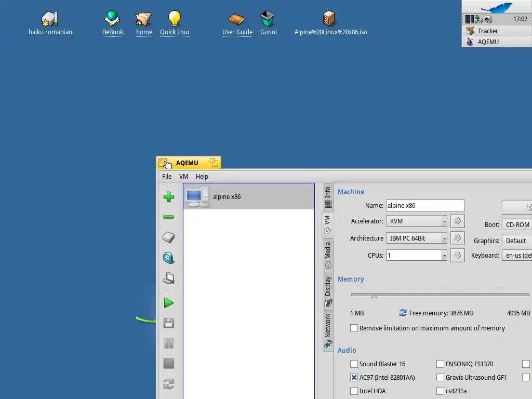
Task: Open the File menu in AQEMU
Action: 167,177
